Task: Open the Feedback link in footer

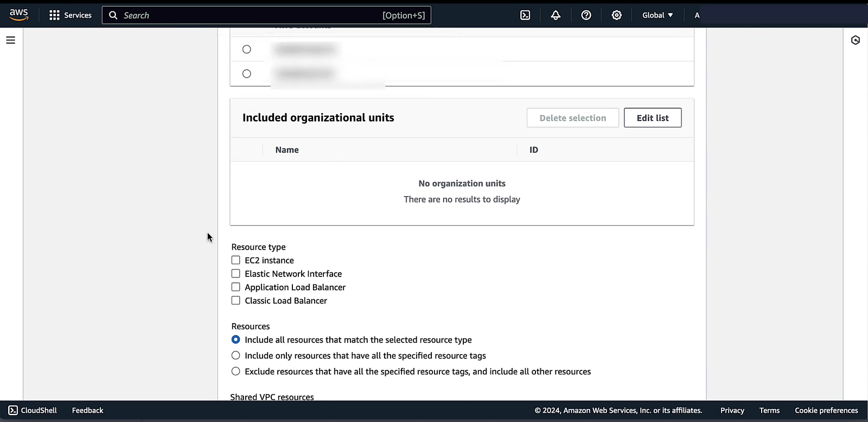Action: point(87,411)
